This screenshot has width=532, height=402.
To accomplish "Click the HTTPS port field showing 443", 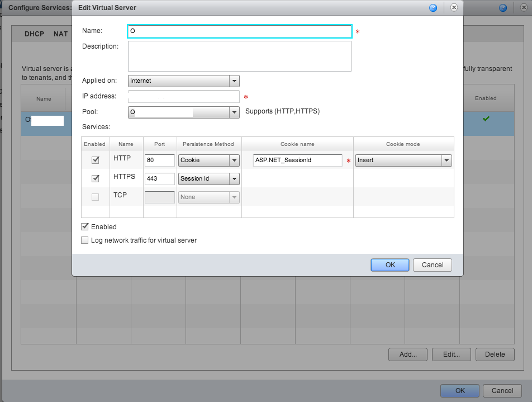I will pyautogui.click(x=159, y=179).
